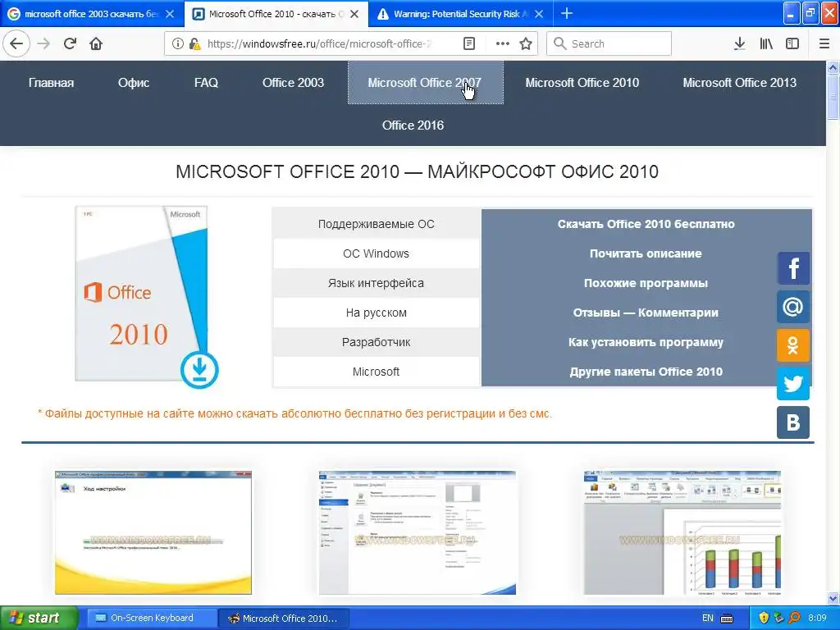
Task: Switch to On-Screen Keyboard taskbar button
Action: pyautogui.click(x=151, y=618)
